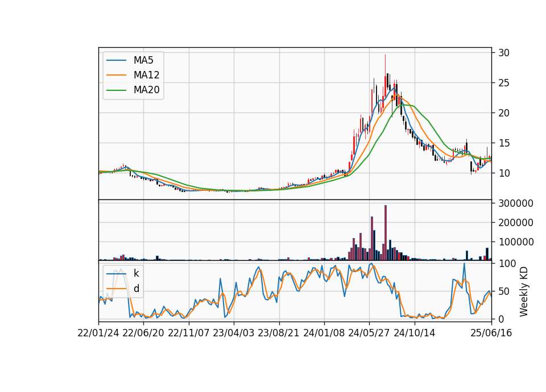Click the volume axis value 100000

[516, 242]
